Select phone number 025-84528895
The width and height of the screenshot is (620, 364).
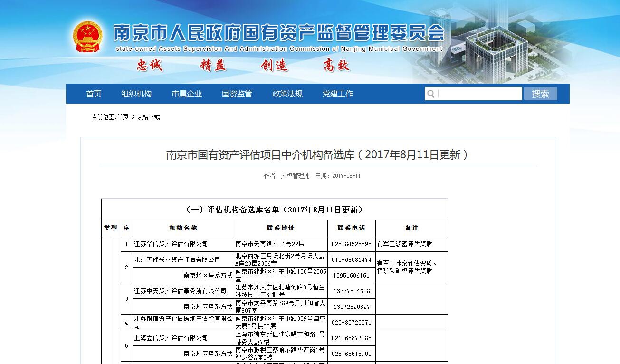click(x=352, y=244)
